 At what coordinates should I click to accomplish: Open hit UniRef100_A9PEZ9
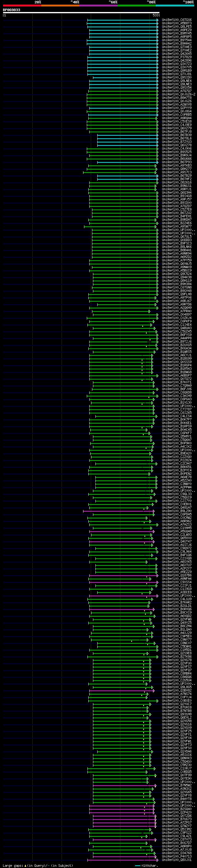tap(177, 30)
